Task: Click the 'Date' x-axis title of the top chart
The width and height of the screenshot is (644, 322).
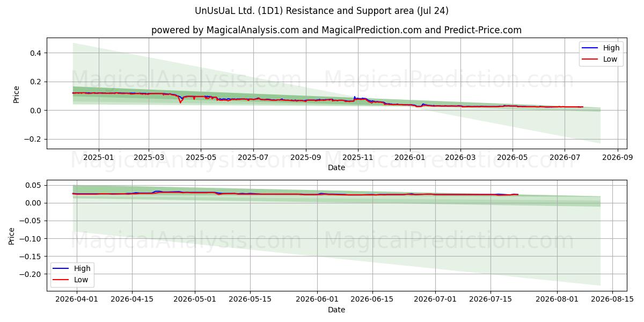Action: (x=336, y=167)
